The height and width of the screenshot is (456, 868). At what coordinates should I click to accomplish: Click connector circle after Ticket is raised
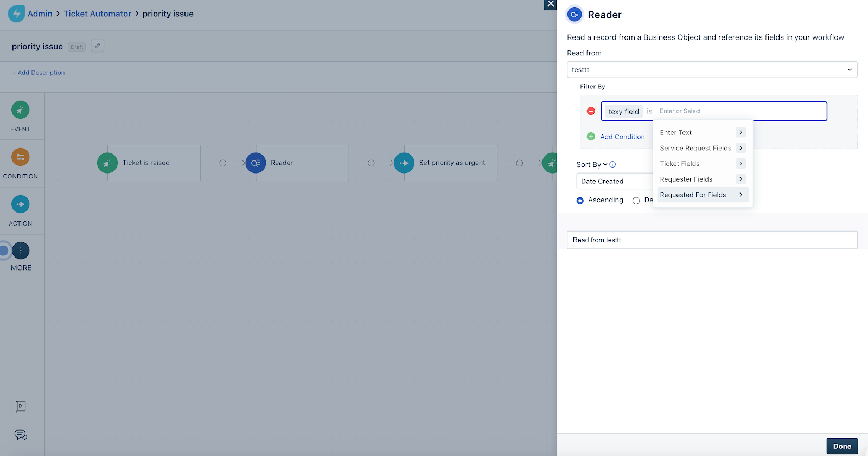click(222, 163)
